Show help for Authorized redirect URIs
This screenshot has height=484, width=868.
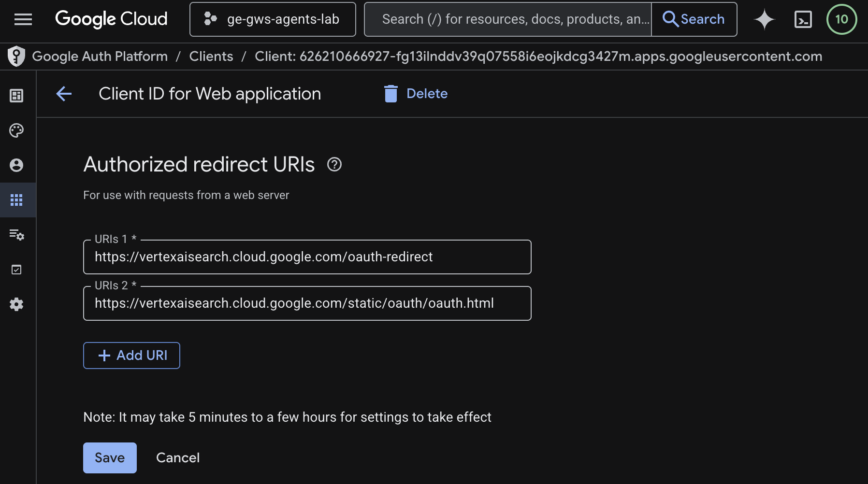[x=334, y=165]
